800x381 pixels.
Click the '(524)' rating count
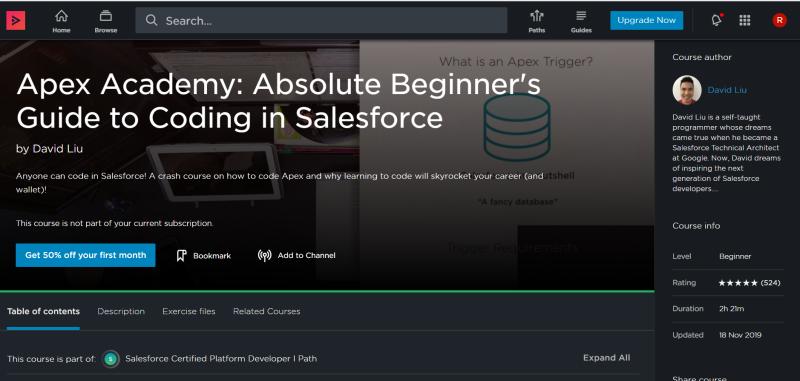point(770,283)
